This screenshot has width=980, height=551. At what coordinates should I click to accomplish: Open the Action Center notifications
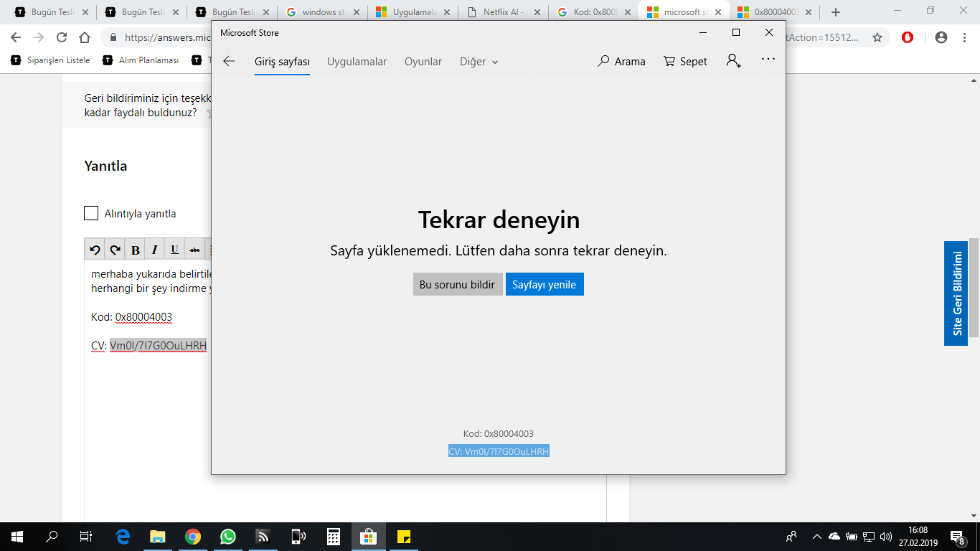pyautogui.click(x=958, y=537)
